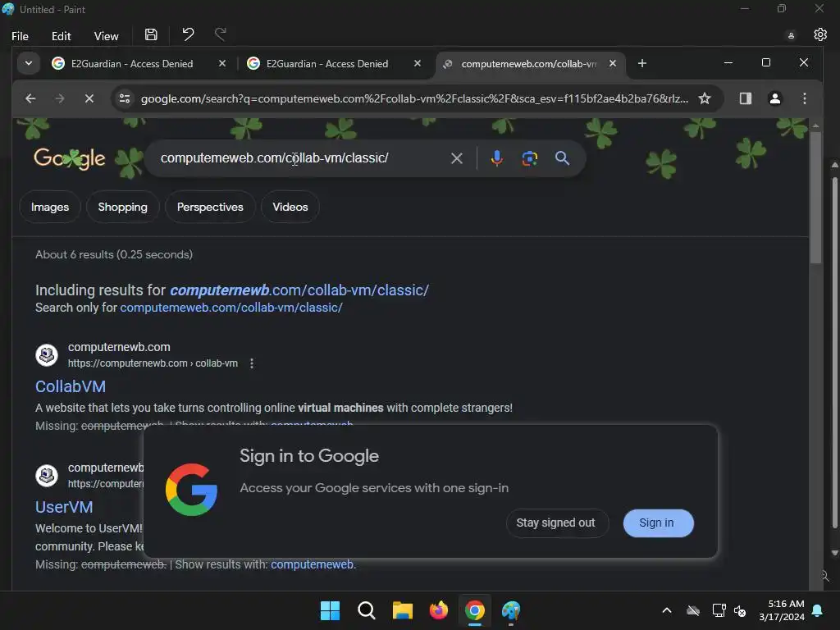
Task: Open File Explorer from the taskbar
Action: (402, 610)
